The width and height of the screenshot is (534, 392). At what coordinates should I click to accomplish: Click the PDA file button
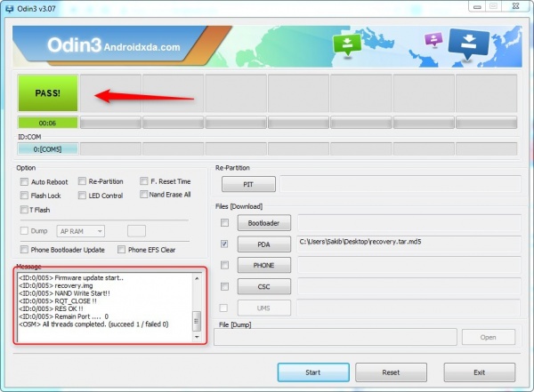click(x=264, y=244)
